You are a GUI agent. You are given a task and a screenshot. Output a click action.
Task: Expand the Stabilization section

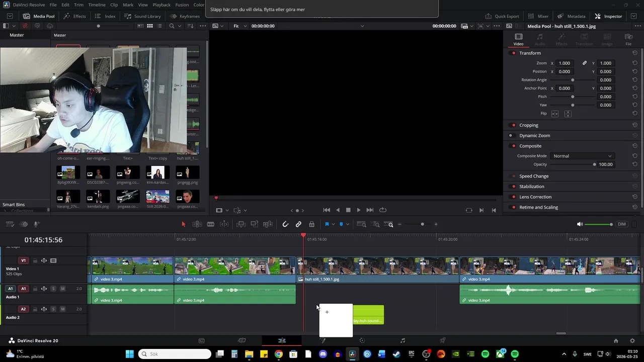click(532, 187)
